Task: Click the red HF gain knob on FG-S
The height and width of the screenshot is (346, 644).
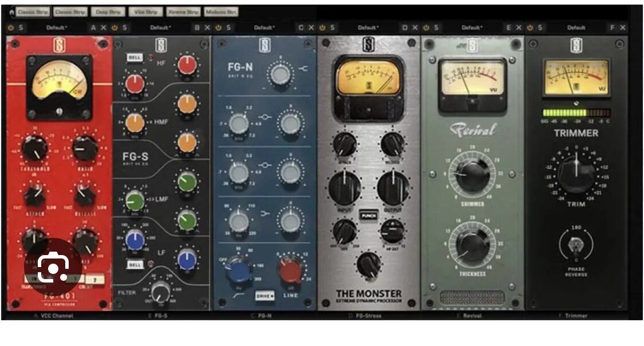Action: click(187, 66)
